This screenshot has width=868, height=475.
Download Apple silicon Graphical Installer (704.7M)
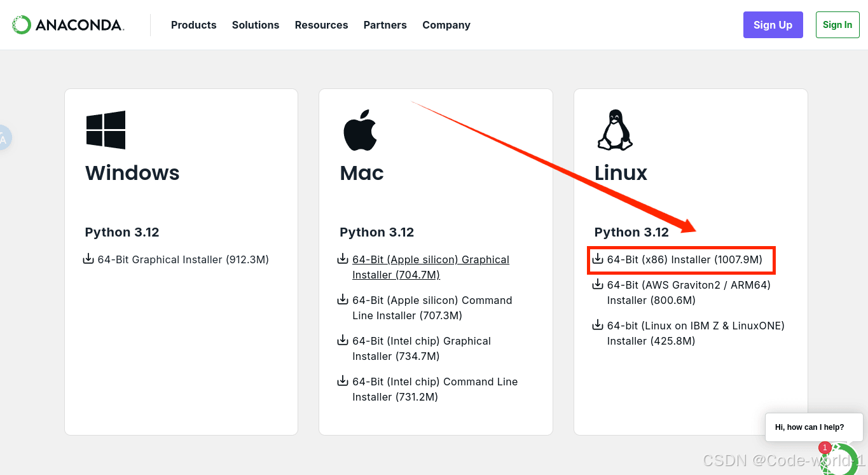(x=431, y=267)
